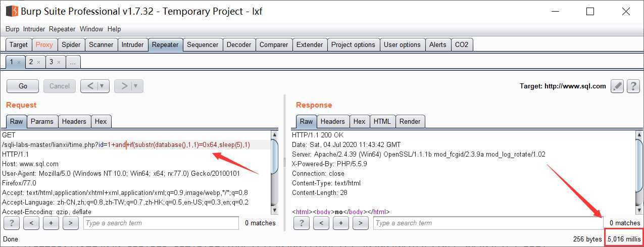The width and height of the screenshot is (644, 247).
Task: Select Response Hex view tab
Action: click(359, 121)
